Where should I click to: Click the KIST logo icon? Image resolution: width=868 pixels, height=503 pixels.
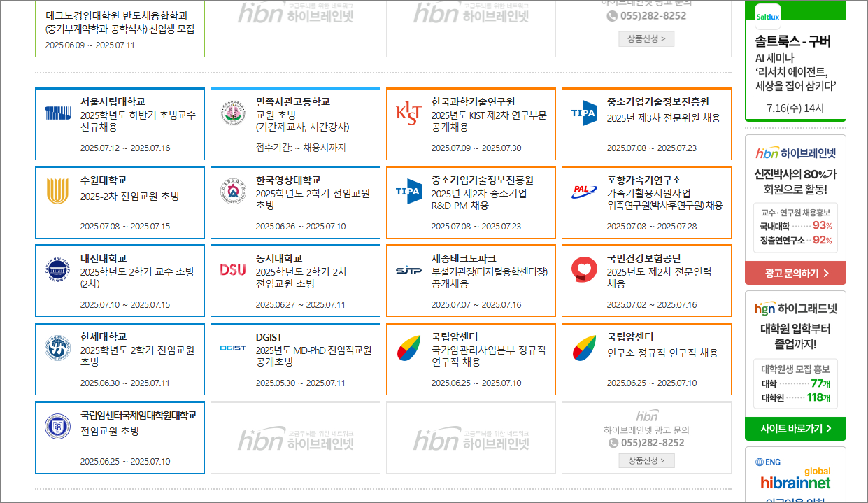coord(408,113)
